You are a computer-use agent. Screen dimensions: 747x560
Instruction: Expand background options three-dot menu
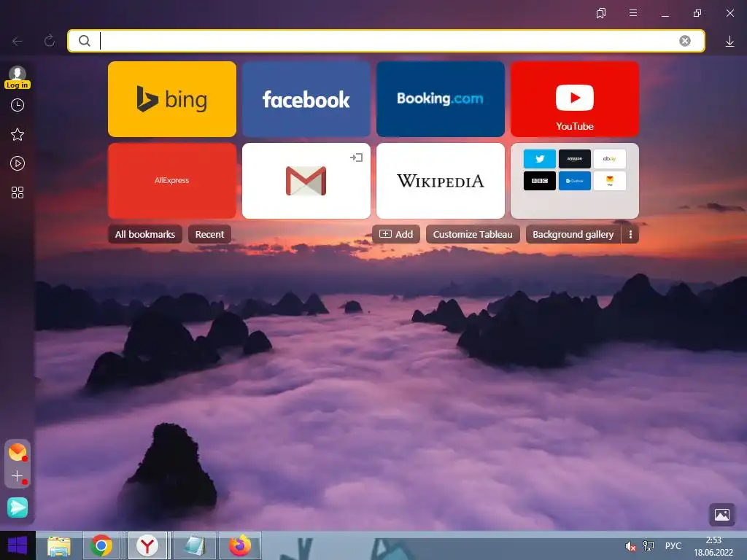coord(630,234)
